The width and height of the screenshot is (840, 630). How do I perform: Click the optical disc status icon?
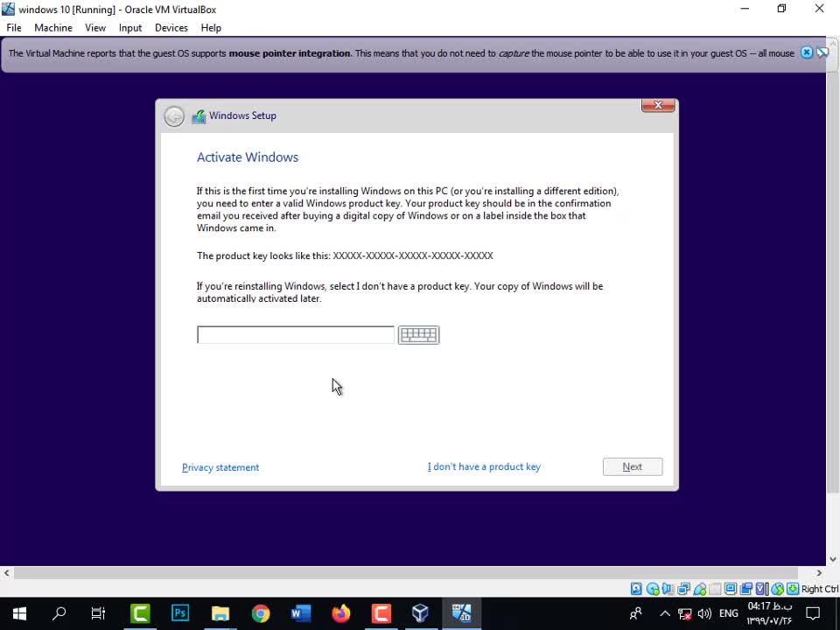(x=653, y=589)
